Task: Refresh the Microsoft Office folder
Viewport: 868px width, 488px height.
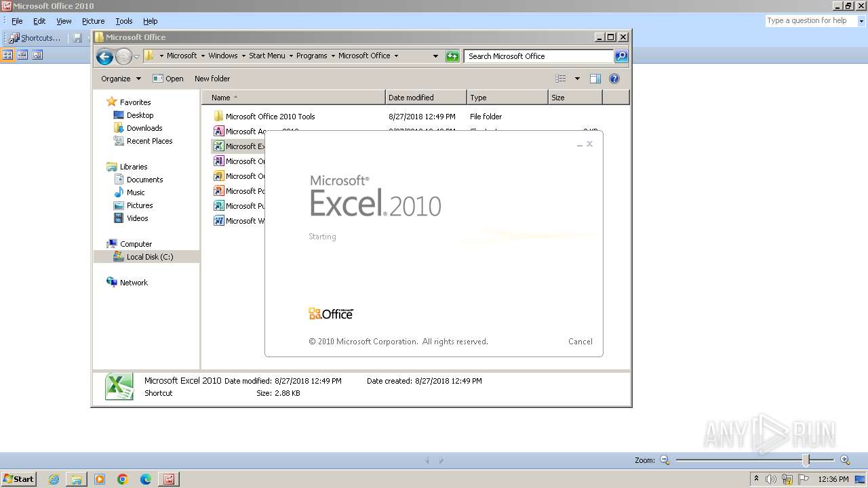Action: (452, 56)
